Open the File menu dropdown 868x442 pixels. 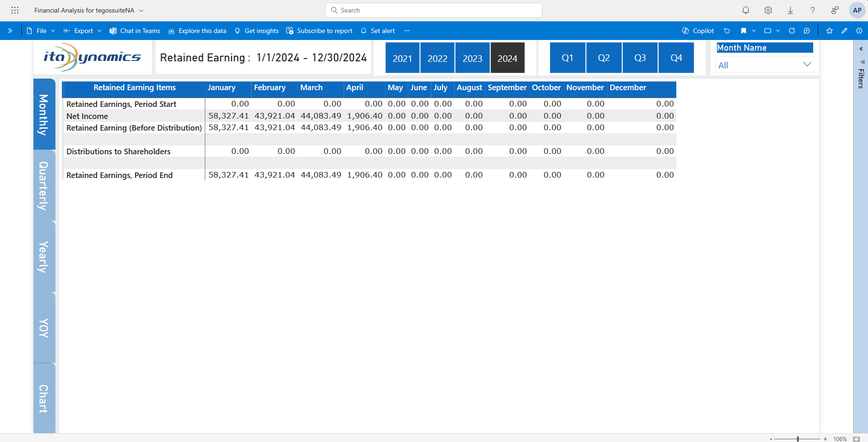tap(41, 31)
